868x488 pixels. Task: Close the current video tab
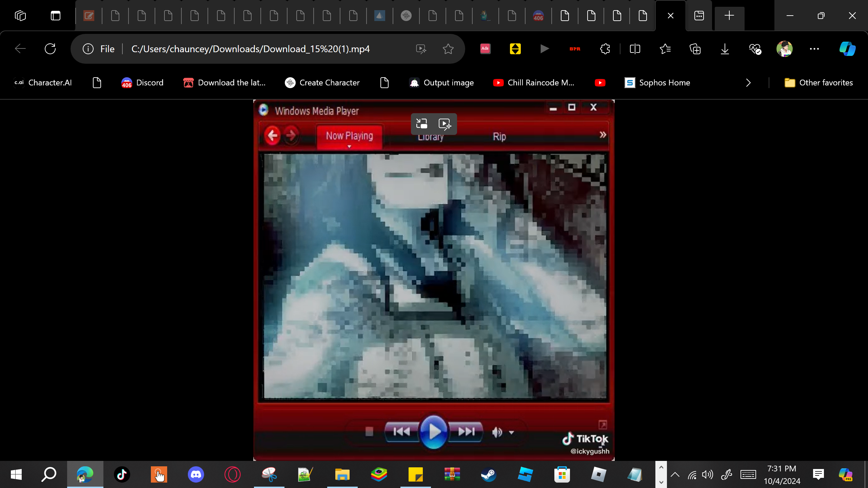[671, 16]
